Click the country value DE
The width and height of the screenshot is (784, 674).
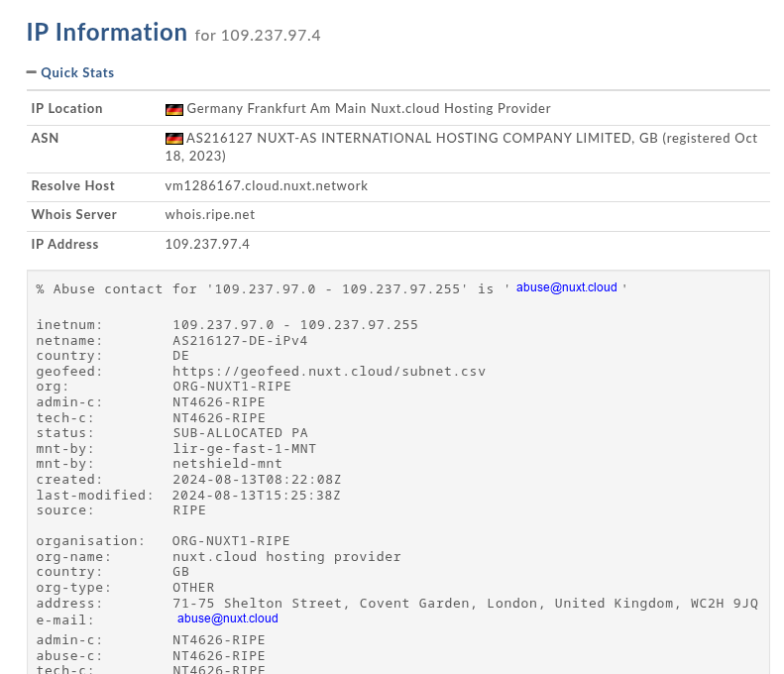181,356
